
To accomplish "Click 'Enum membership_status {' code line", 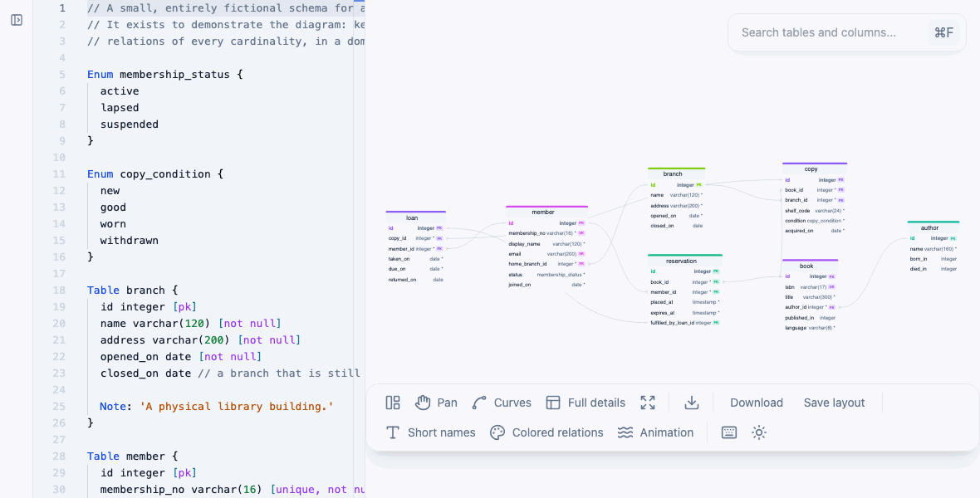I will [165, 75].
